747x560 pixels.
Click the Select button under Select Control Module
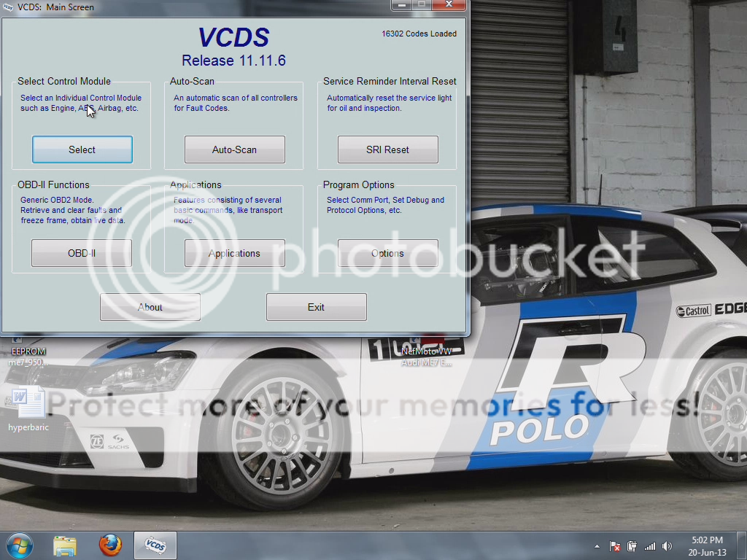click(82, 149)
